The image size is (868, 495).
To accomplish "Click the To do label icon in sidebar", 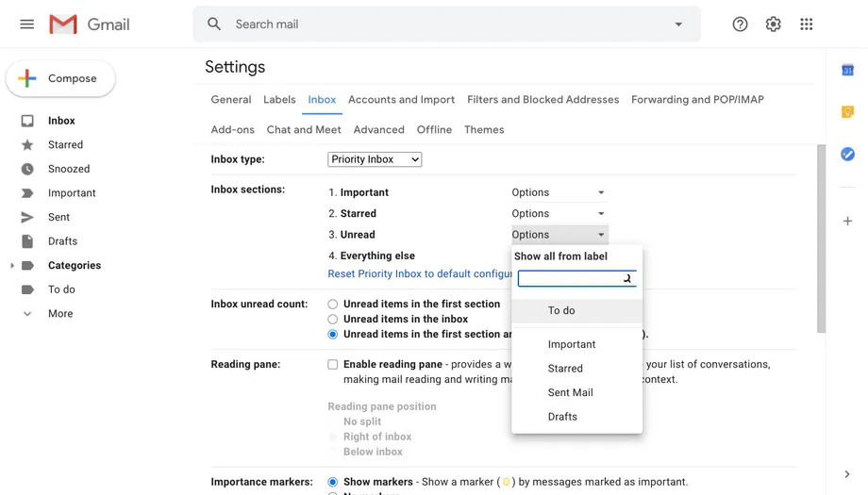I will coord(27,289).
